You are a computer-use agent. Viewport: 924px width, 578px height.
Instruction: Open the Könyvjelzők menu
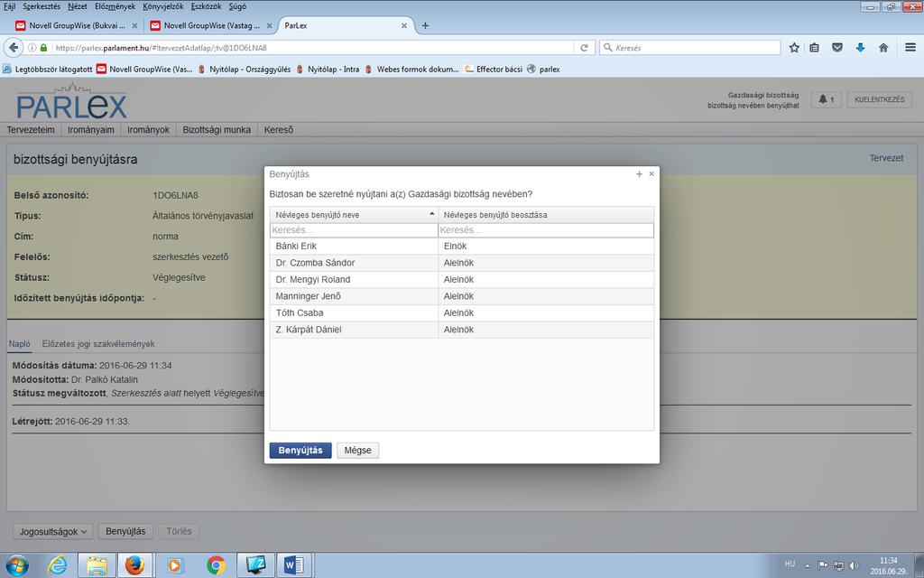(163, 6)
